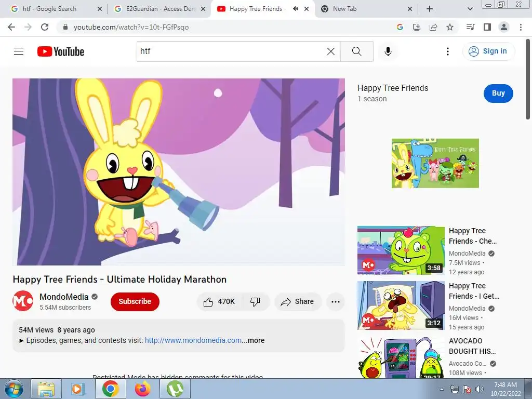Open the Happy Tree Friends season poster

[x=435, y=163]
